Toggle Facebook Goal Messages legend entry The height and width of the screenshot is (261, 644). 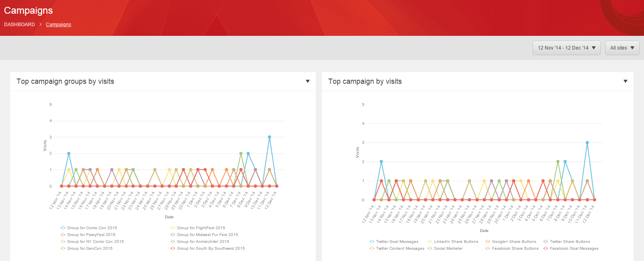[571, 249]
